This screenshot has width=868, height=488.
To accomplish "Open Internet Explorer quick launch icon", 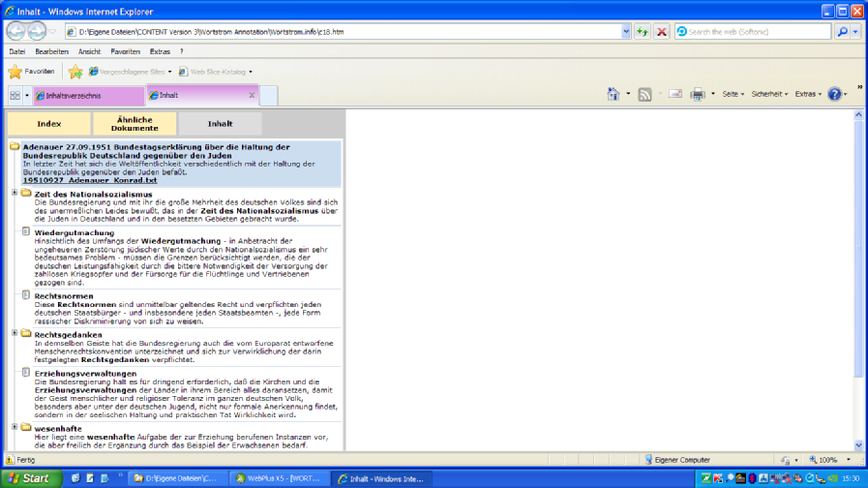I will (x=75, y=478).
